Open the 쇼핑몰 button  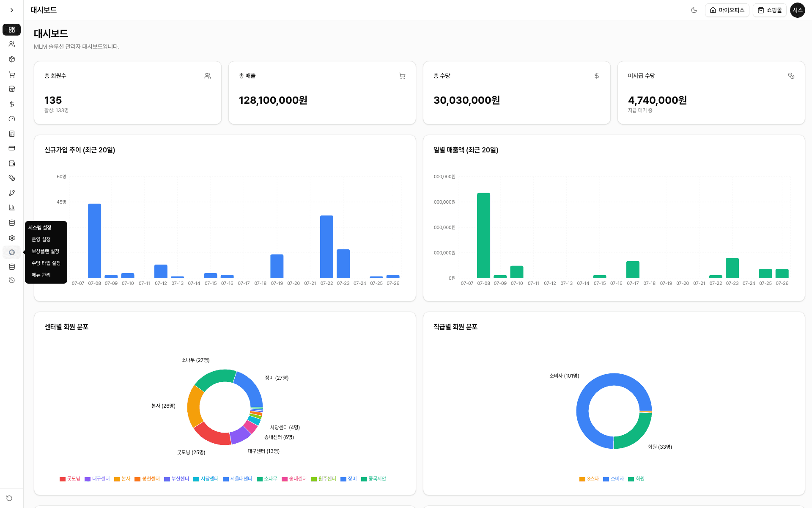[770, 10]
